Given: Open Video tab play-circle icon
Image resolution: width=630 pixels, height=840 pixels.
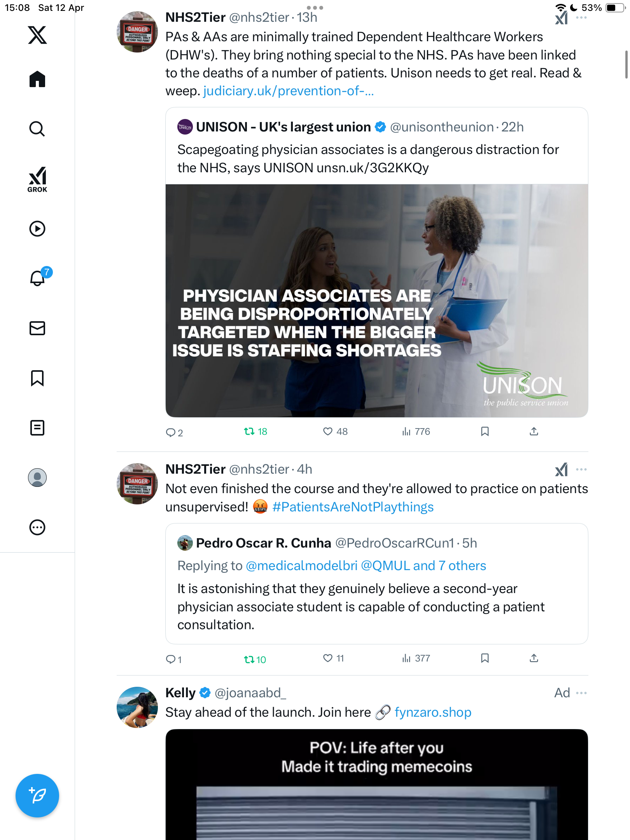Looking at the screenshot, I should pyautogui.click(x=37, y=229).
